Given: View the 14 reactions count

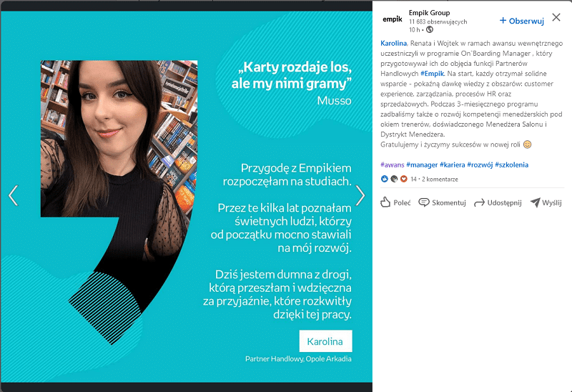Looking at the screenshot, I should point(413,180).
